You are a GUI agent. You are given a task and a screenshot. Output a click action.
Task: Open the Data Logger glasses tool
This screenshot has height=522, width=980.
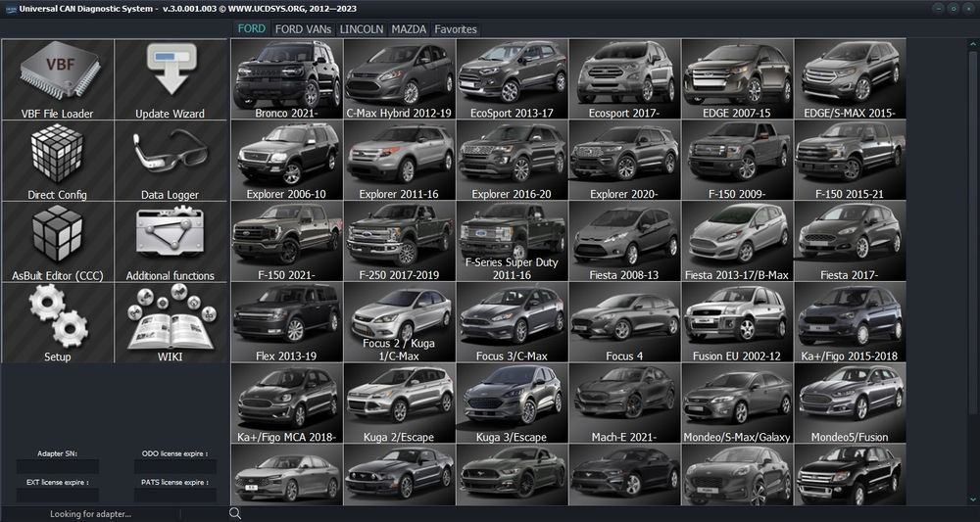click(x=171, y=161)
